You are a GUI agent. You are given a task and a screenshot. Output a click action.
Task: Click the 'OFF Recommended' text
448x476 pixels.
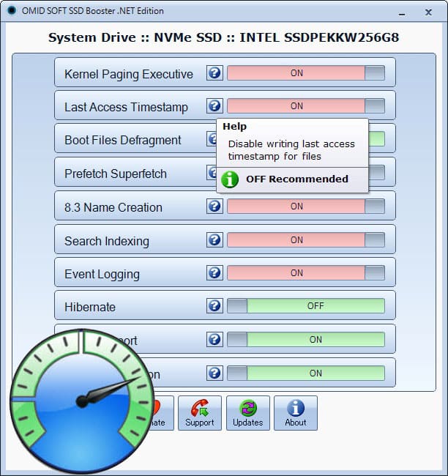[297, 179]
